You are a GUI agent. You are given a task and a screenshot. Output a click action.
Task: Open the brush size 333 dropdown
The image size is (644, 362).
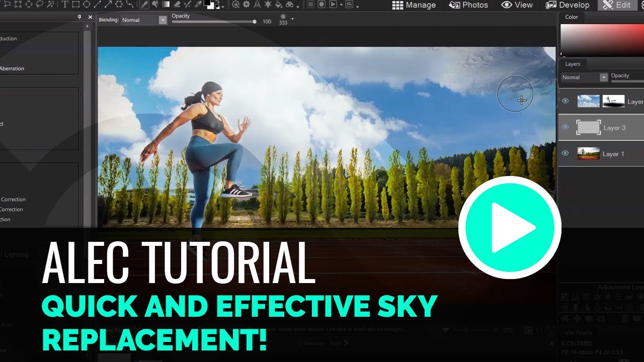pos(292,19)
